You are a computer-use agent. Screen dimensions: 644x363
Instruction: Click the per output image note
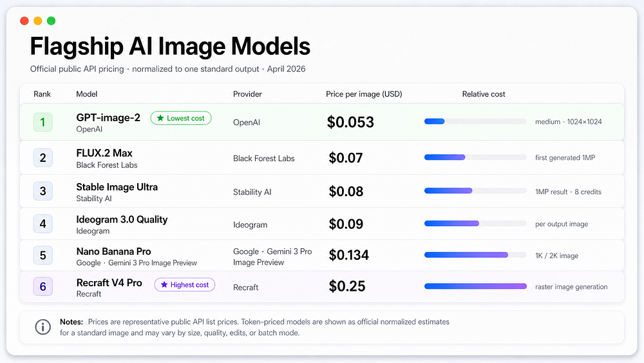[562, 224]
